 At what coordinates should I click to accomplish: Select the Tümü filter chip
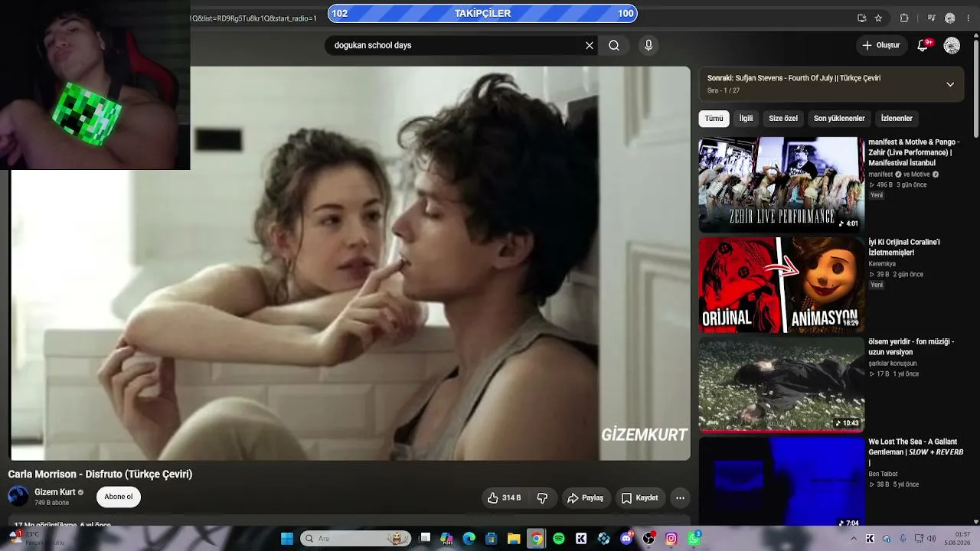714,119
